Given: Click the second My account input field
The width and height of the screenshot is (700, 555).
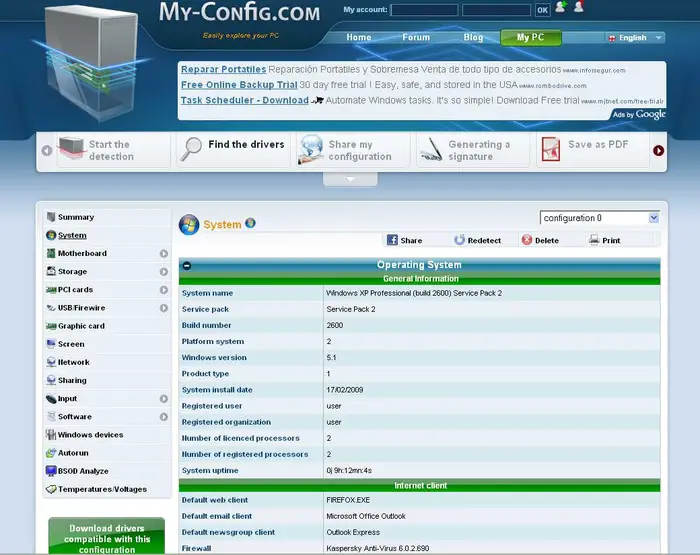Looking at the screenshot, I should pos(496,10).
